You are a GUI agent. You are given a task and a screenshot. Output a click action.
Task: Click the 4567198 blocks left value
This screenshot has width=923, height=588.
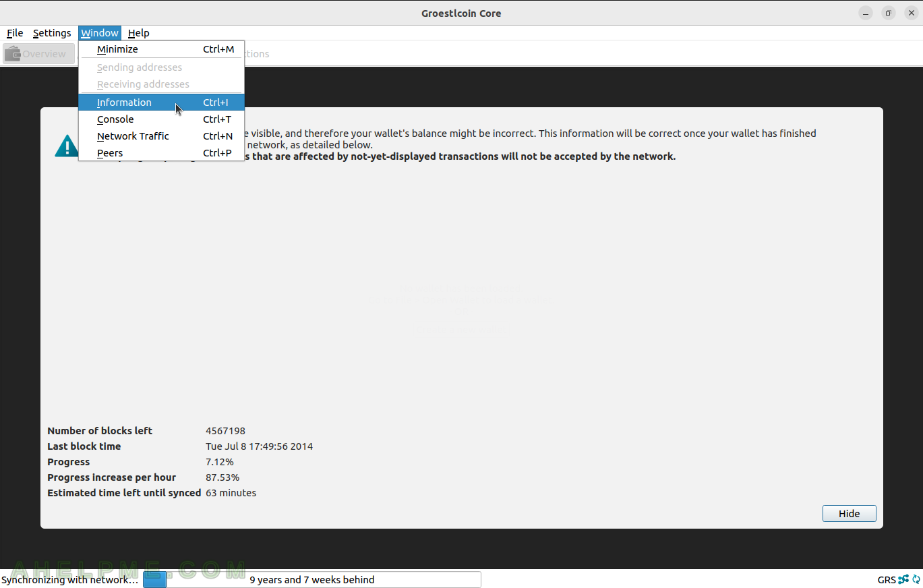(225, 431)
